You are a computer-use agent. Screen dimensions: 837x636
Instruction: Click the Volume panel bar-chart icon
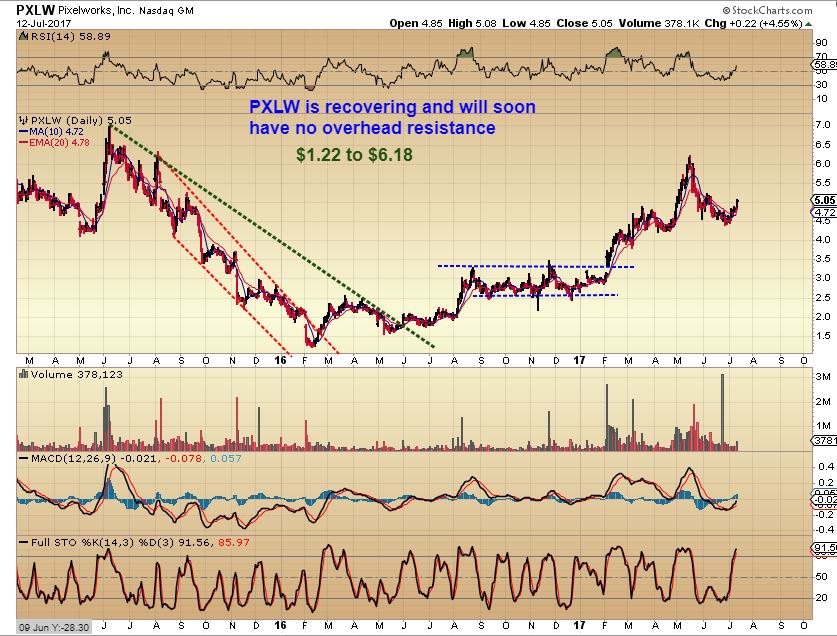tap(23, 374)
